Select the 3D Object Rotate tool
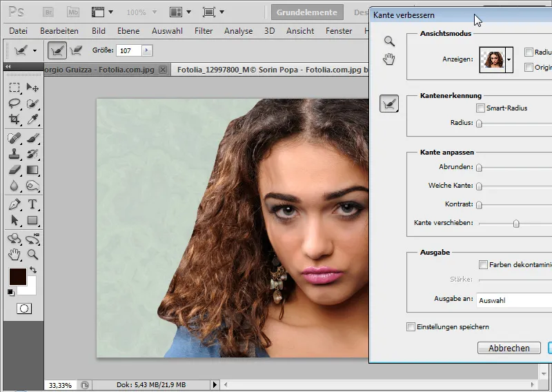552x392 pixels. tap(14, 238)
